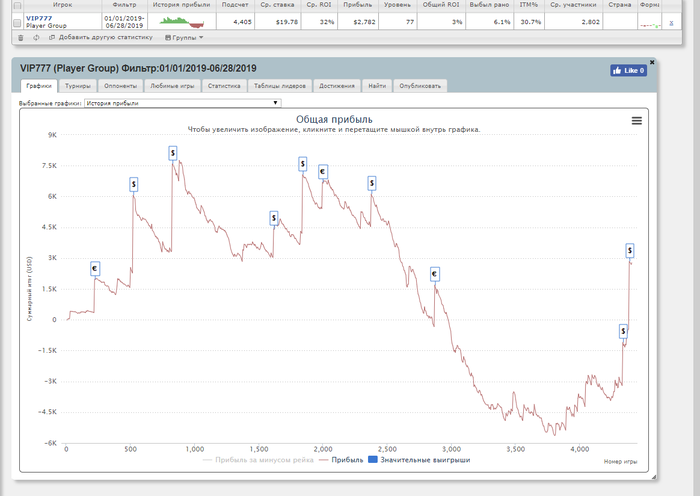Screen dimensions: 700x496
Task: Open the 'История прибыли' chart selector dropdown
Action: pyautogui.click(x=183, y=103)
